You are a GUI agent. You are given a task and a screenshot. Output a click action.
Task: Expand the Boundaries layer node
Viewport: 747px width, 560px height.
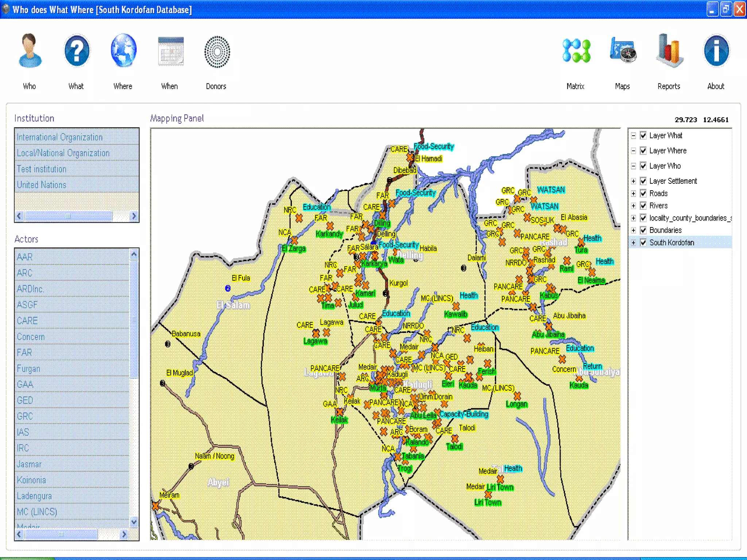coord(634,230)
